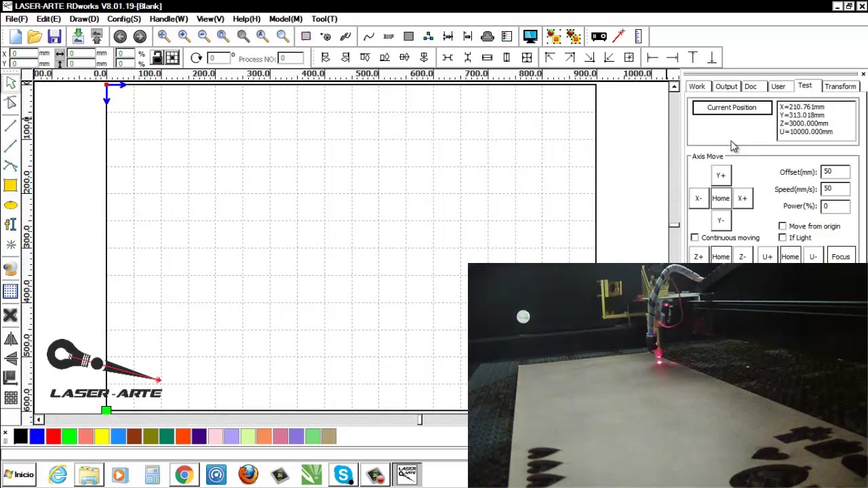Click the Delete X tool icon
Screen dimensions: 868x488
point(10,315)
